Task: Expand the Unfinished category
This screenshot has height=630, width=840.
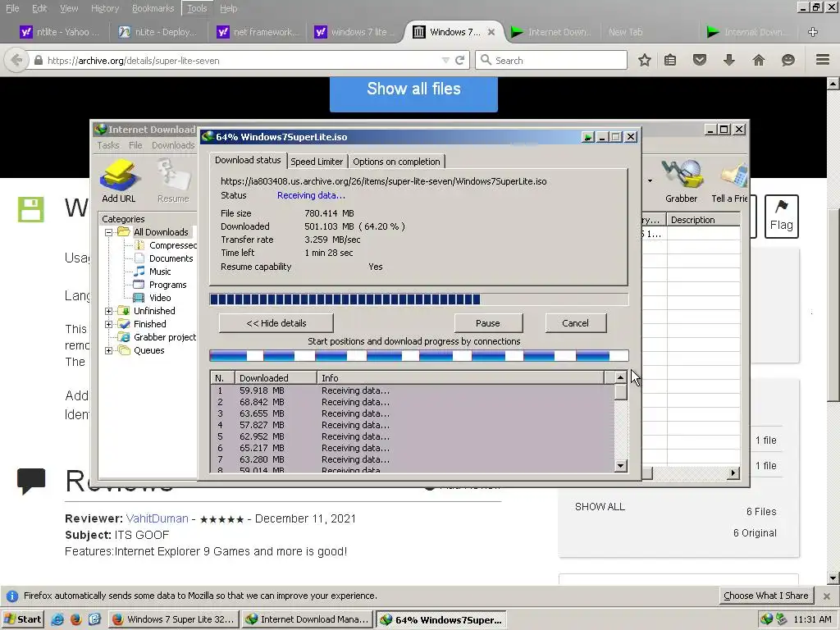Action: [109, 311]
